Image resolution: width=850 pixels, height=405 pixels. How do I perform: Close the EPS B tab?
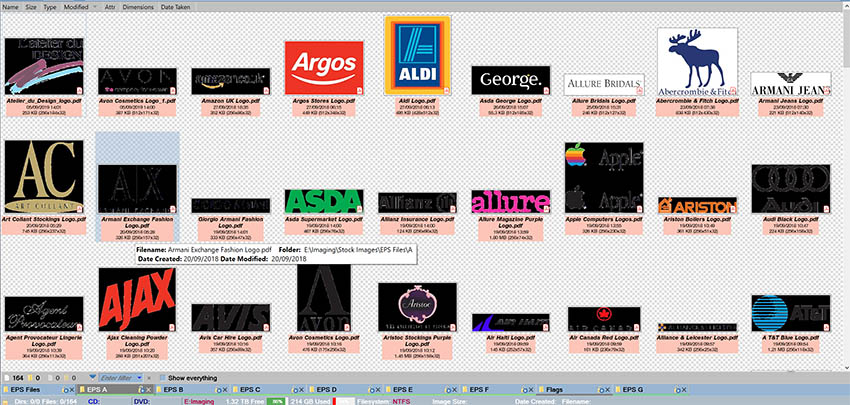(224, 390)
